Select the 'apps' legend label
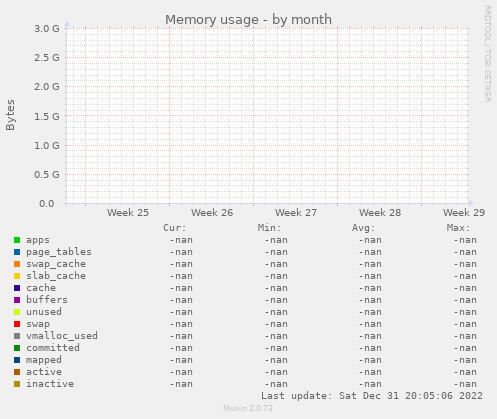 [x=38, y=240]
